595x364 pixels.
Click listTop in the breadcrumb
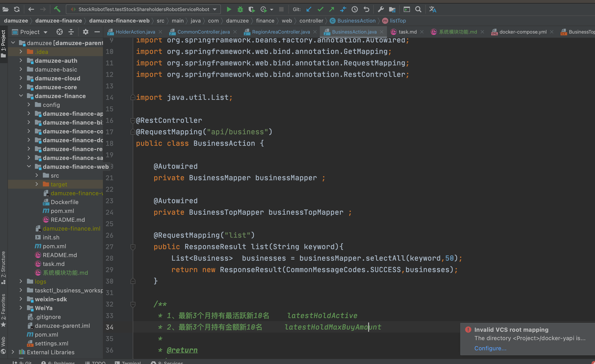point(398,21)
